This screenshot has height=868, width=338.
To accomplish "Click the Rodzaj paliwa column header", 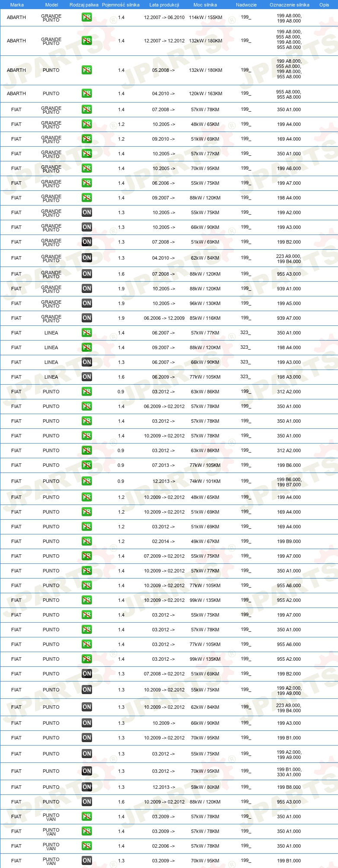I will pos(84,5).
